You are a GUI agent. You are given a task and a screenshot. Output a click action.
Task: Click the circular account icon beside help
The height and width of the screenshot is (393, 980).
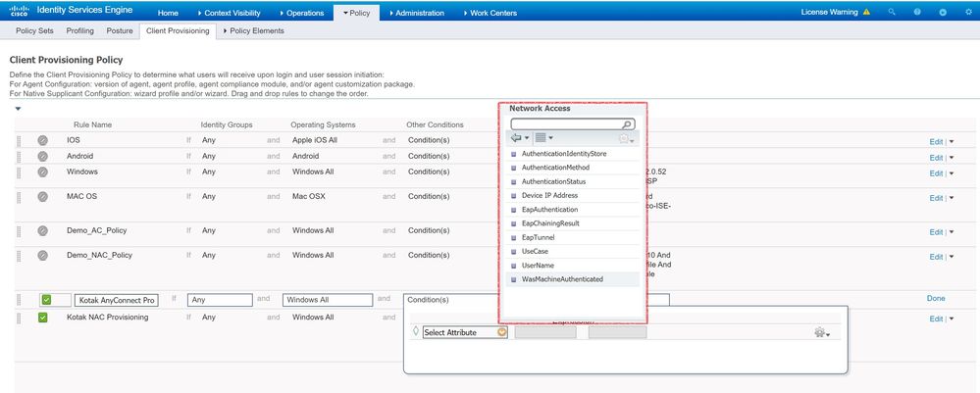[x=943, y=12]
